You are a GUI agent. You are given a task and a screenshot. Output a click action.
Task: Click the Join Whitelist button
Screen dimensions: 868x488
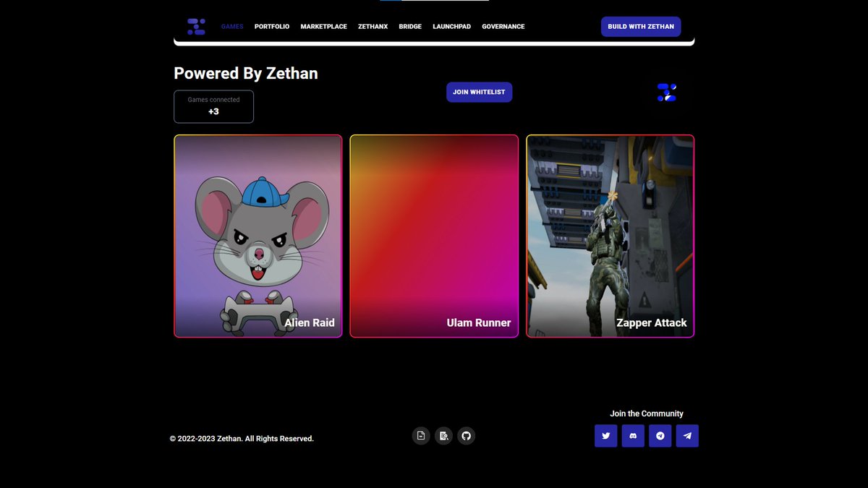[479, 92]
